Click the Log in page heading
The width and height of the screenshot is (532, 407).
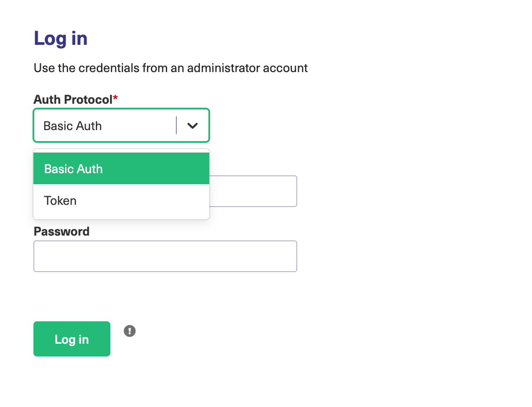click(61, 38)
